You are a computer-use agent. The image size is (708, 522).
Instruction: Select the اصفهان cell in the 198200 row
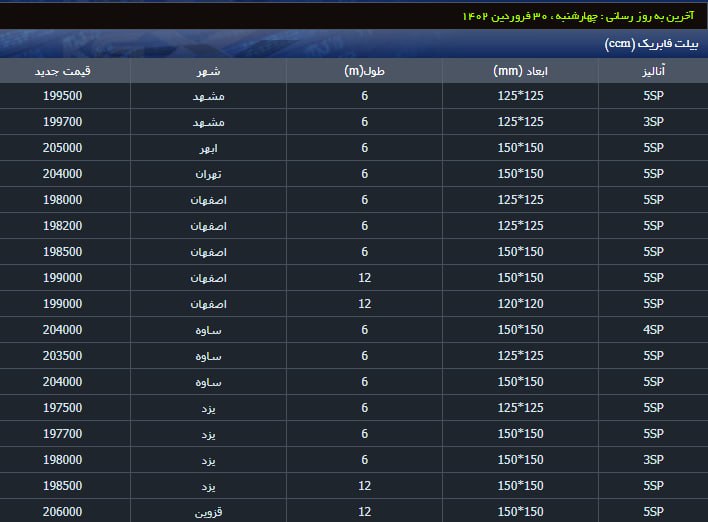(x=208, y=226)
